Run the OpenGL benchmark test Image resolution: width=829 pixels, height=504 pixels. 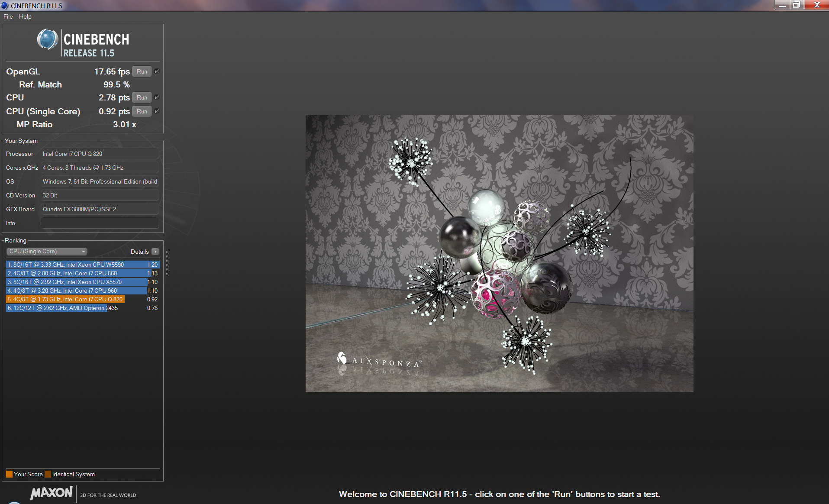point(142,71)
